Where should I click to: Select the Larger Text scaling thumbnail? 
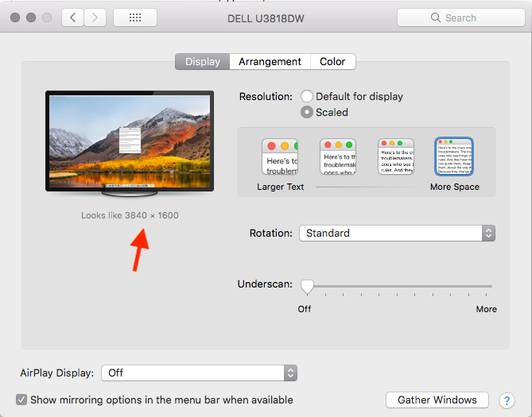[280, 156]
